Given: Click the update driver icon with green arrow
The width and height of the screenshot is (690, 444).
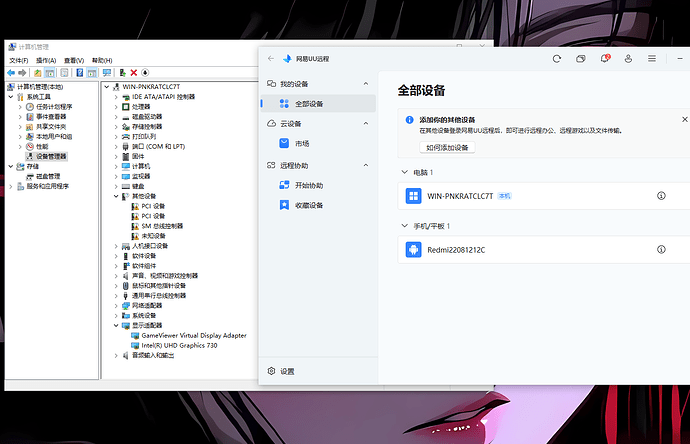Looking at the screenshot, I should [x=123, y=73].
